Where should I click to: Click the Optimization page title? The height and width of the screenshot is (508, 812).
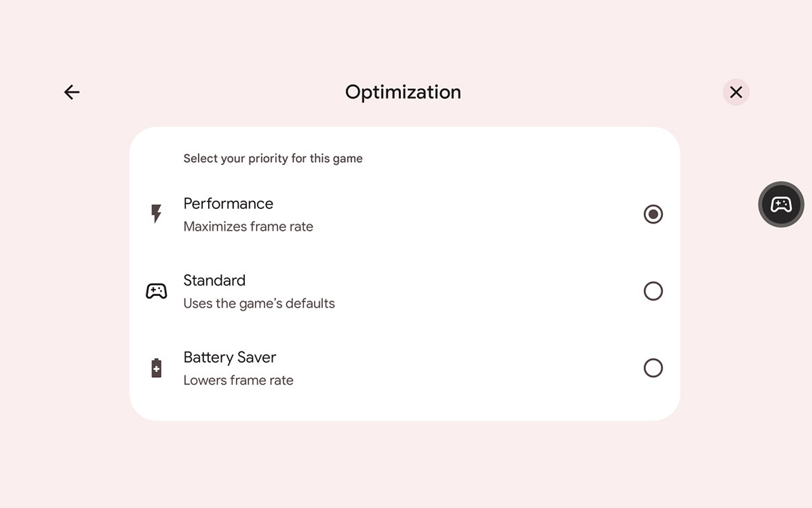pyautogui.click(x=403, y=92)
